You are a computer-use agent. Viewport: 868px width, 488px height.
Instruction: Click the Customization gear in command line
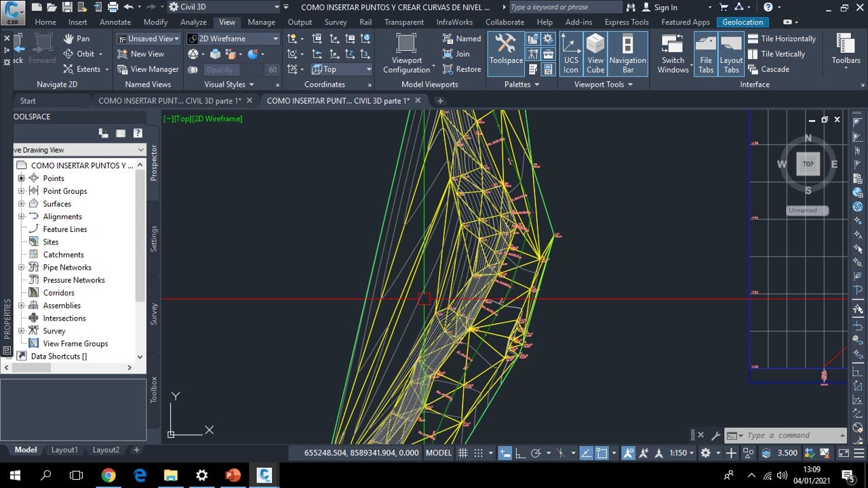[715, 435]
